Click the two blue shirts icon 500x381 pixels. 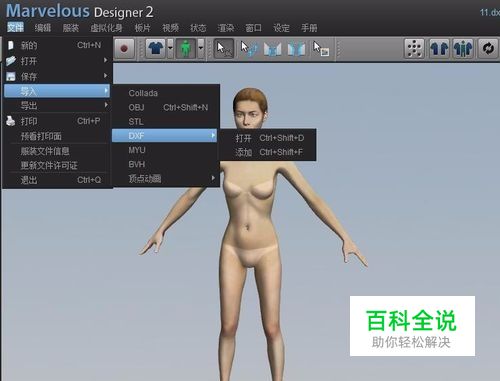tap(439, 49)
